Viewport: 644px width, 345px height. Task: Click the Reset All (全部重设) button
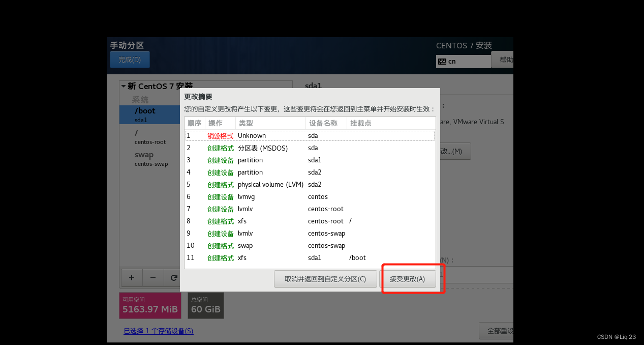pos(496,331)
